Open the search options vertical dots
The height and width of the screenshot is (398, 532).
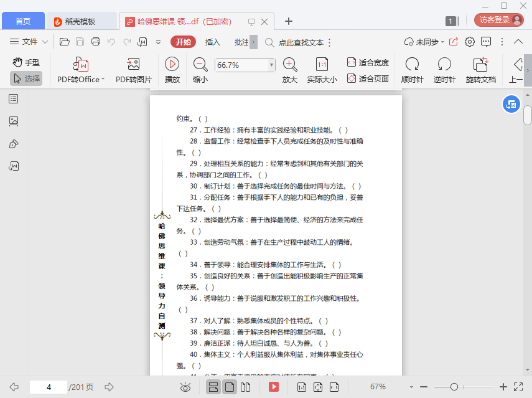[x=329, y=42]
